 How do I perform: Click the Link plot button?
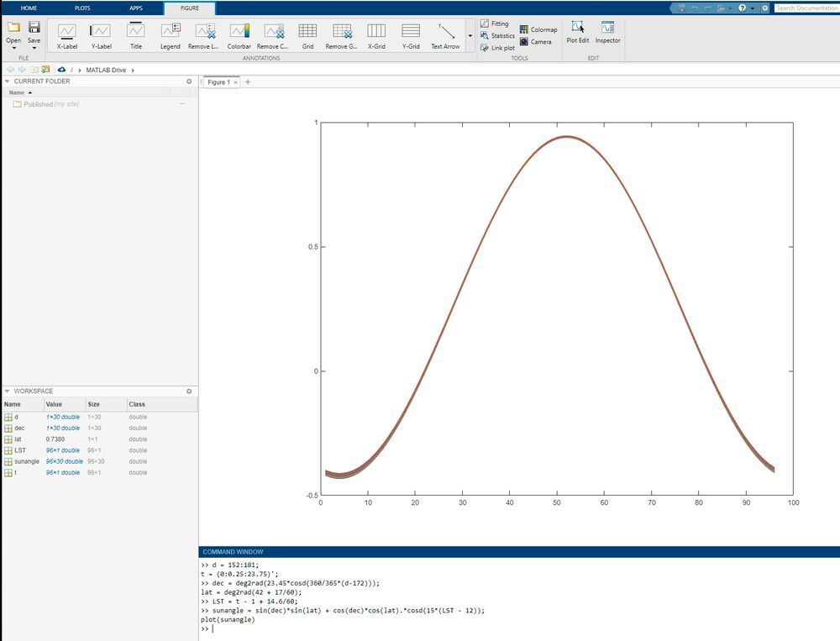pos(497,48)
